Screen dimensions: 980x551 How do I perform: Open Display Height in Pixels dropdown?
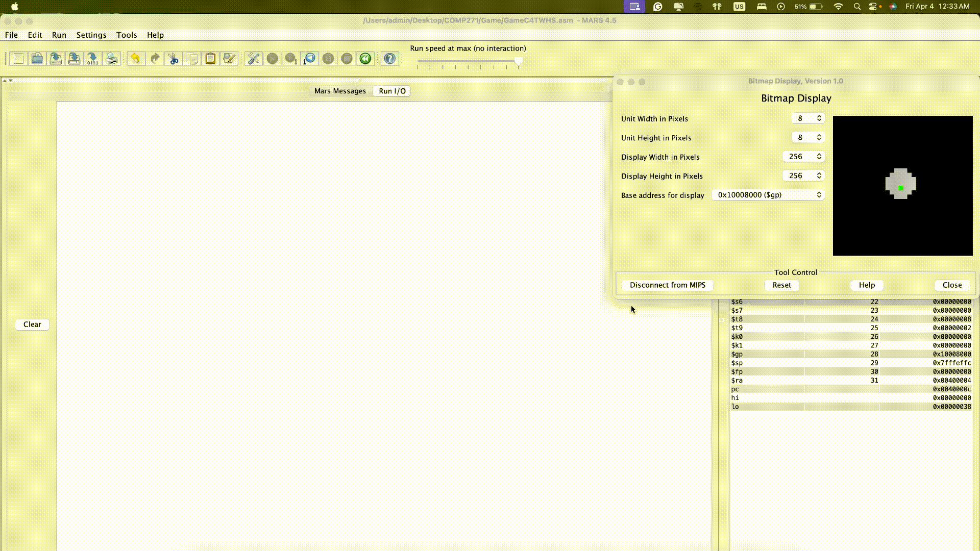803,176
